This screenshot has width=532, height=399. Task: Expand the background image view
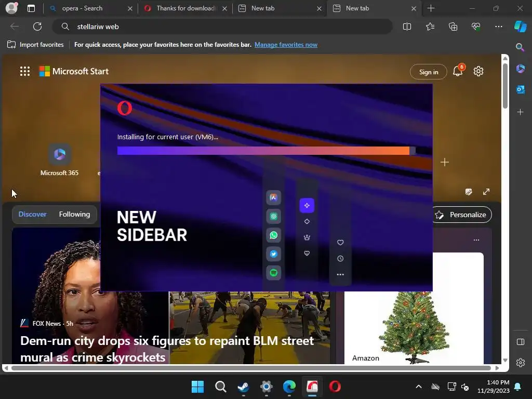coord(486,192)
